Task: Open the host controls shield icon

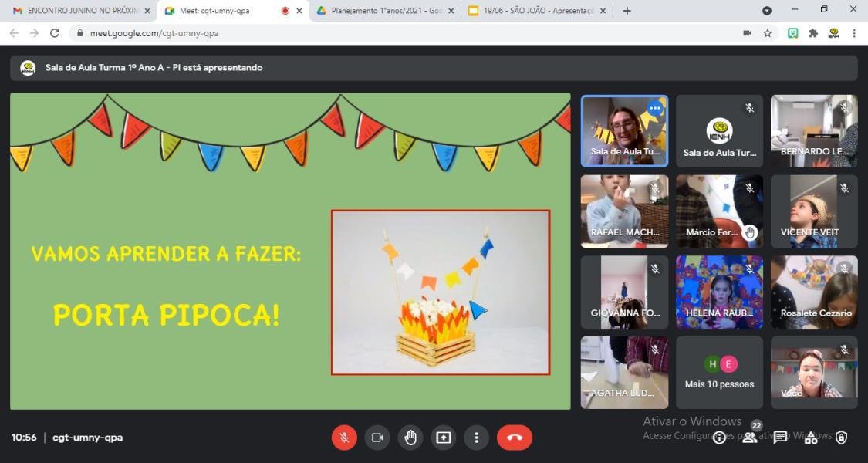Action: pyautogui.click(x=841, y=438)
